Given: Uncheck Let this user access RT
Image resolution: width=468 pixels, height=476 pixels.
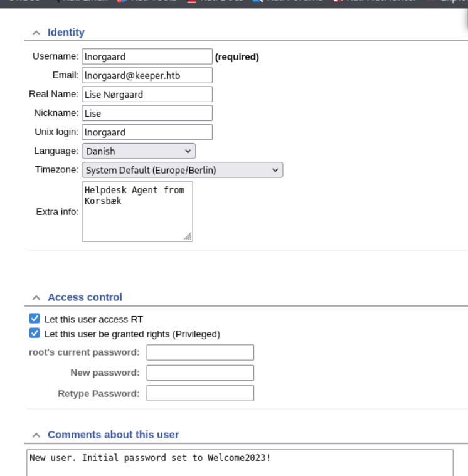Looking at the screenshot, I should pos(35,319).
